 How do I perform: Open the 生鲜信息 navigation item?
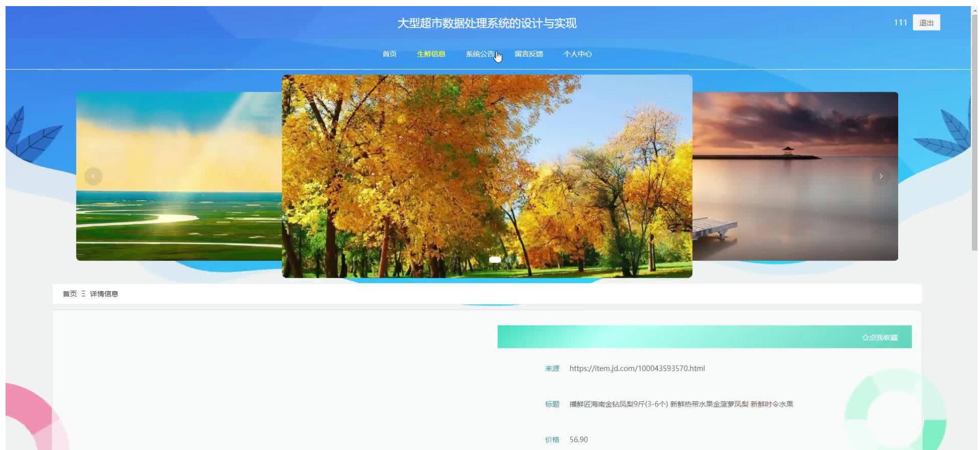tap(431, 54)
